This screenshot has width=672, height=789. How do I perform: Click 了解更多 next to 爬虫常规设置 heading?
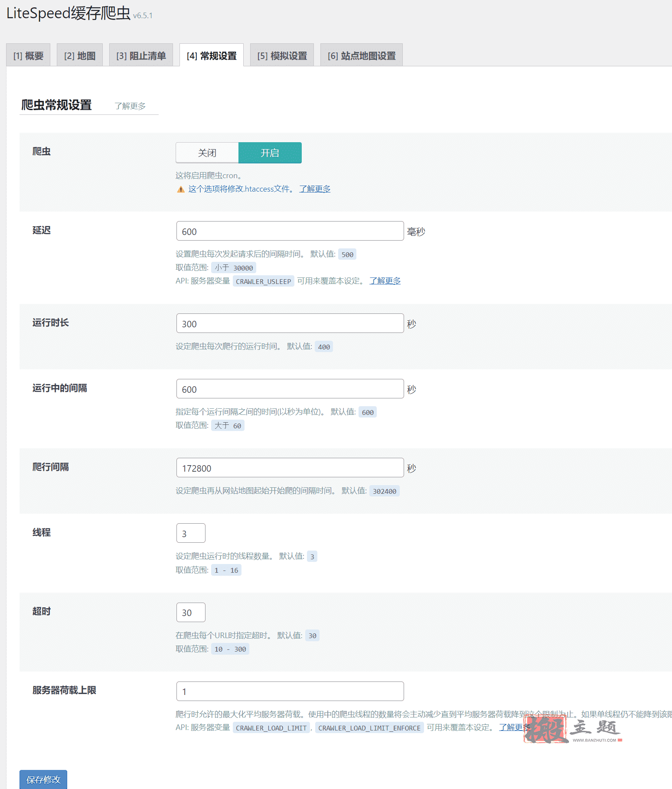[130, 106]
